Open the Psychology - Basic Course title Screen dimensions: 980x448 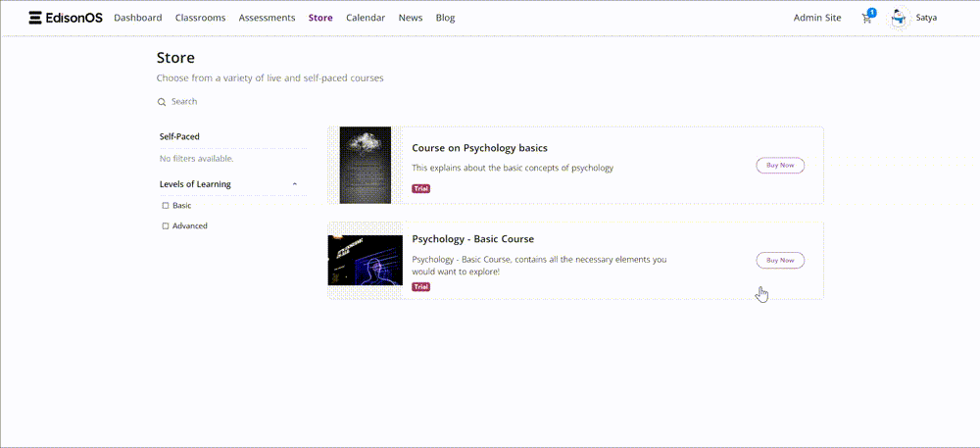point(472,239)
